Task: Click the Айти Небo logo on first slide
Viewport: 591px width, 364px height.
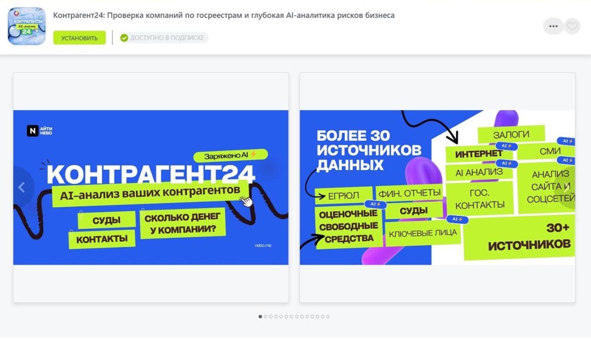Action: [x=40, y=131]
